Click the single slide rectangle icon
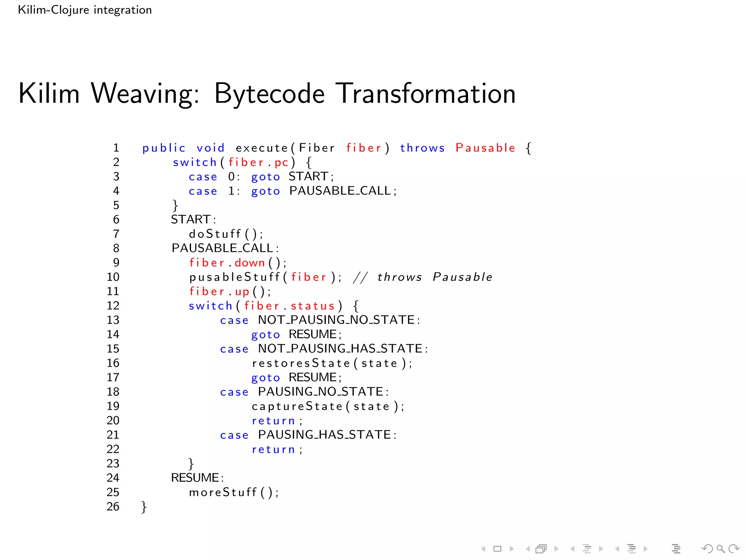This screenshot has width=747, height=560. point(497,549)
